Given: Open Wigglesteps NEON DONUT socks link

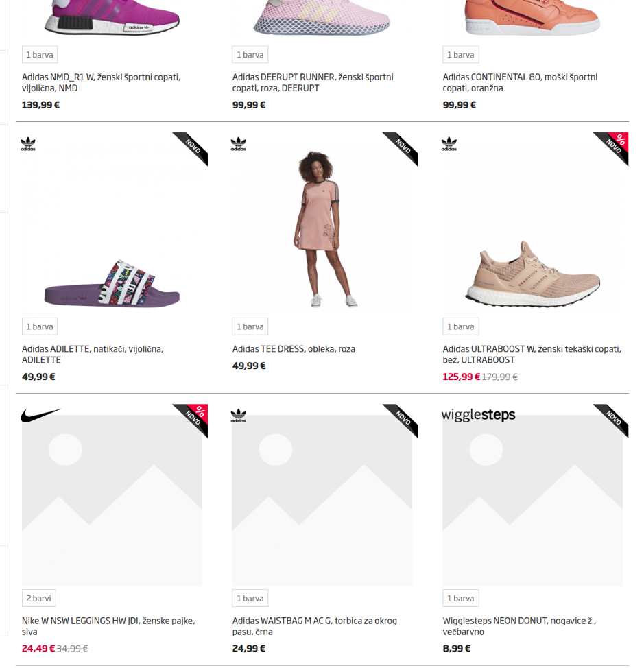Looking at the screenshot, I should (x=519, y=626).
